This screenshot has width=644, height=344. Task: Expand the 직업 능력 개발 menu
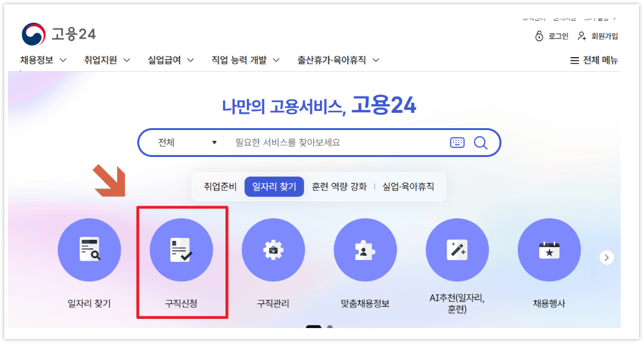[246, 60]
